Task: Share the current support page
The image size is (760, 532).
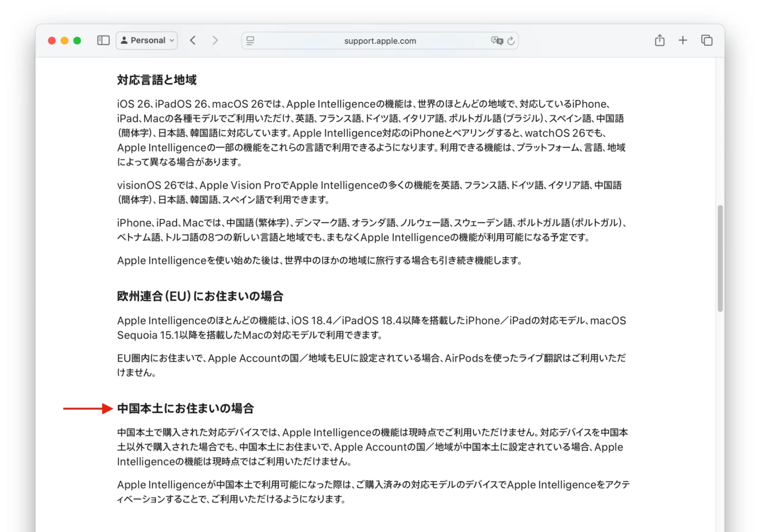Action: coord(659,40)
